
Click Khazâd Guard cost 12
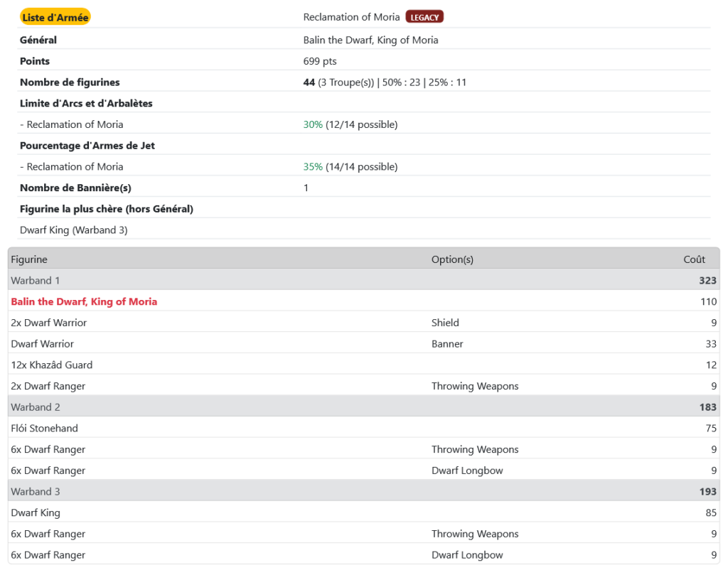(711, 365)
